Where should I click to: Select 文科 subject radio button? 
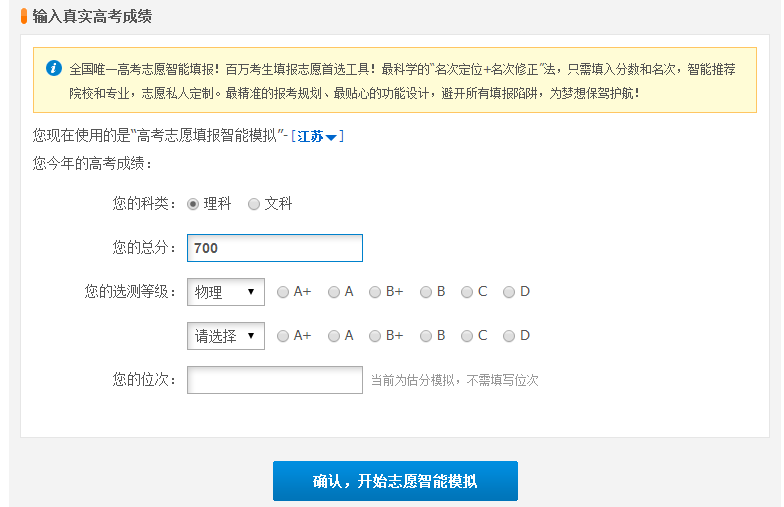click(x=254, y=204)
